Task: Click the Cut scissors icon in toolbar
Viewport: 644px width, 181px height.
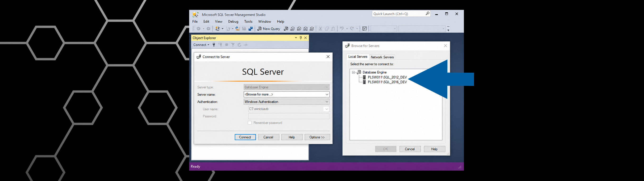Action: coord(320,29)
